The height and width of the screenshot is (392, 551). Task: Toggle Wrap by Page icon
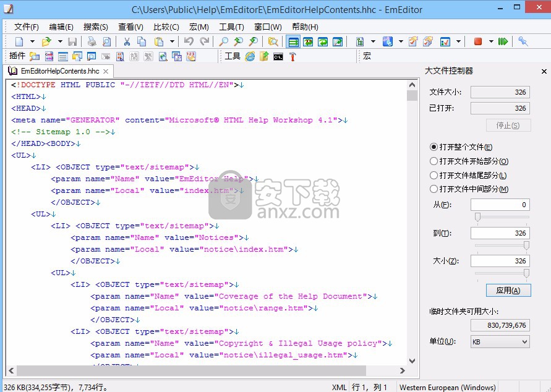tap(338, 42)
